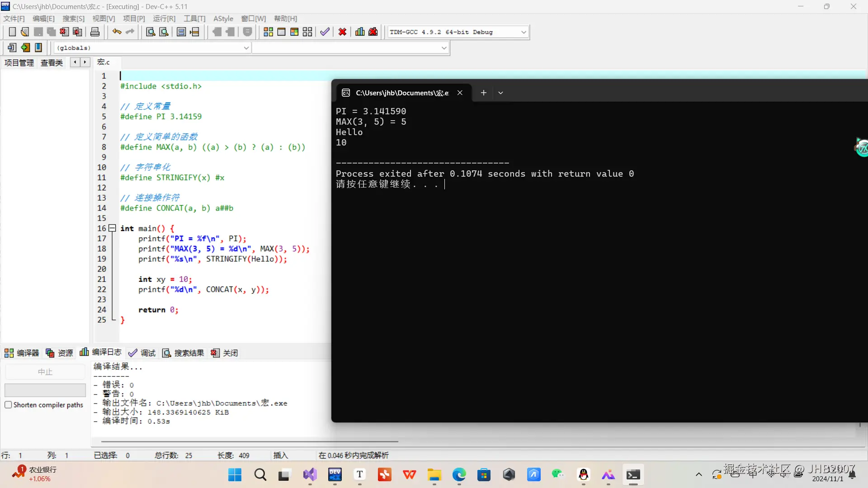Click the Undo arrow icon
This screenshot has width=868, height=488.
(x=117, y=32)
